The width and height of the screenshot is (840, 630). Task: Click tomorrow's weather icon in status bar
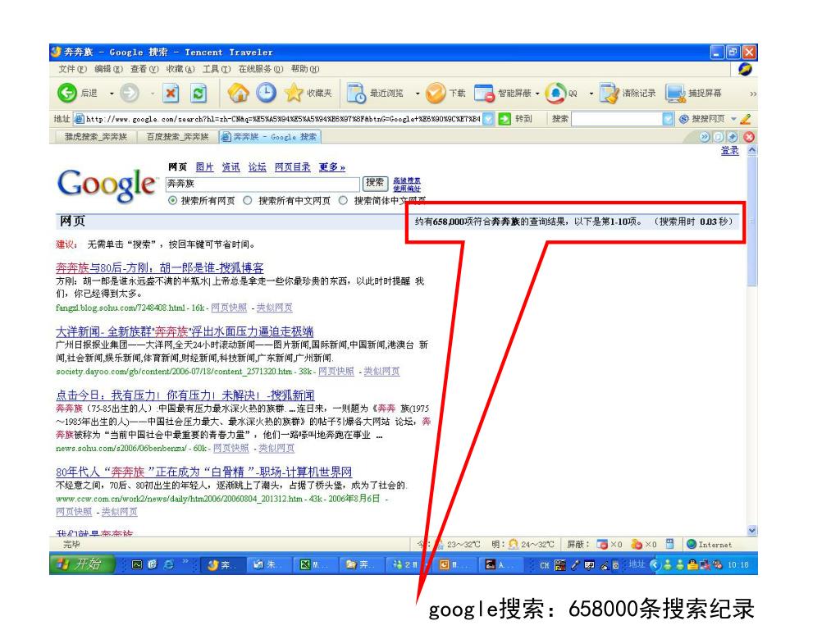click(x=514, y=545)
